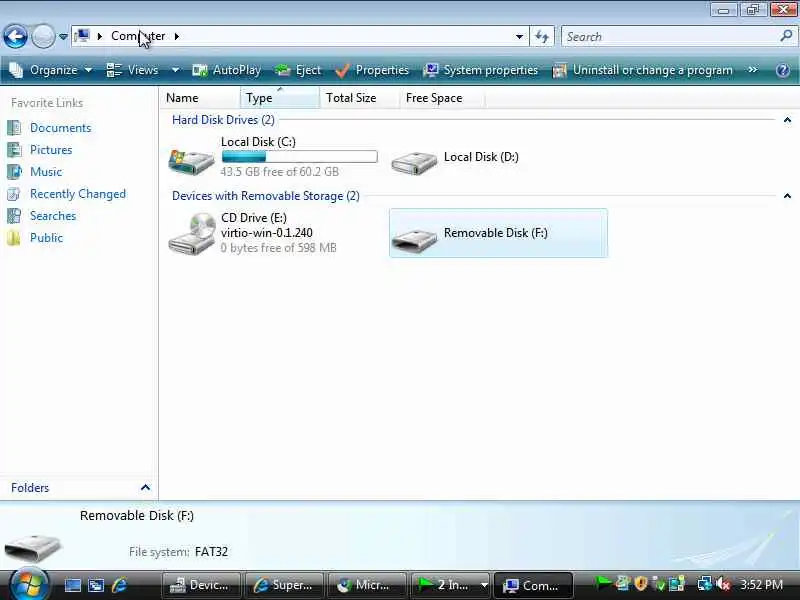Refresh the Computer view
Viewport: 800px width, 600px height.
542,37
